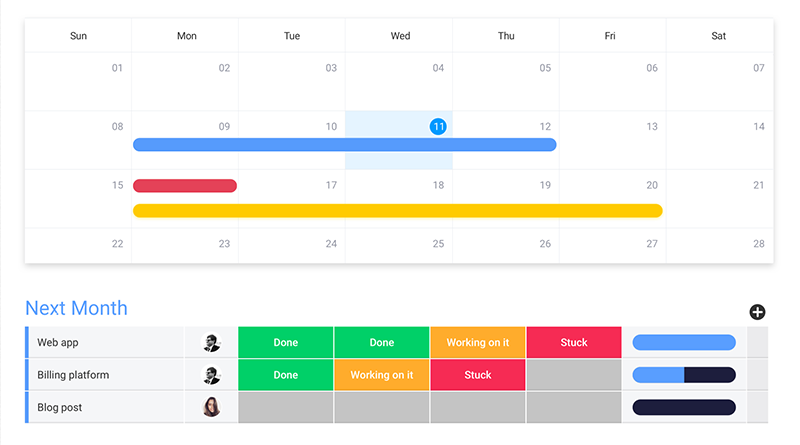This screenshot has width=800, height=445.
Task: Click the plus icon to add column
Action: pyautogui.click(x=758, y=312)
